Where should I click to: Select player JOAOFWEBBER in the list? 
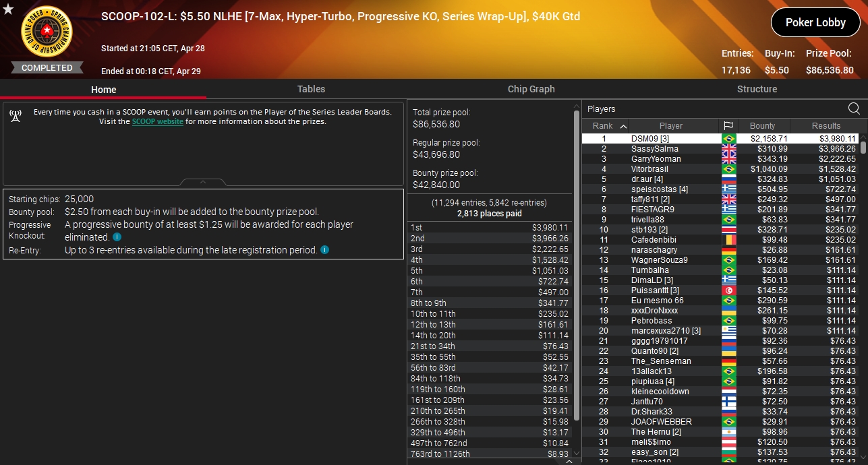pyautogui.click(x=661, y=422)
